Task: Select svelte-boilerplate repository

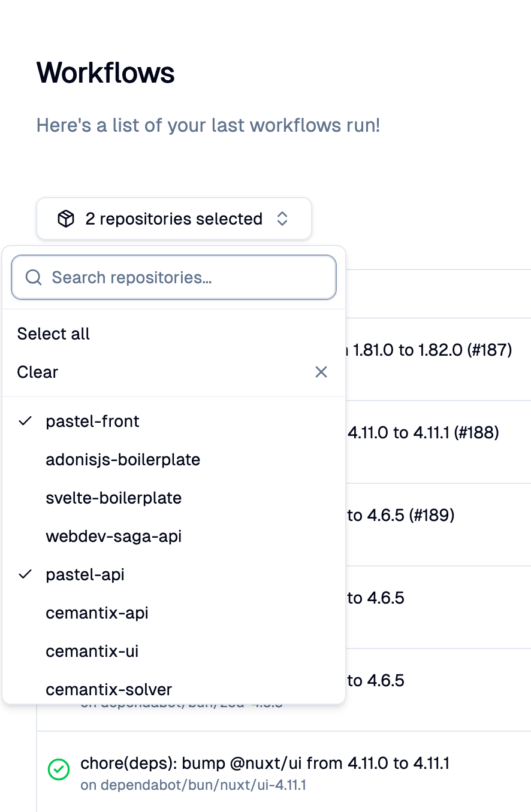Action: coord(174,498)
